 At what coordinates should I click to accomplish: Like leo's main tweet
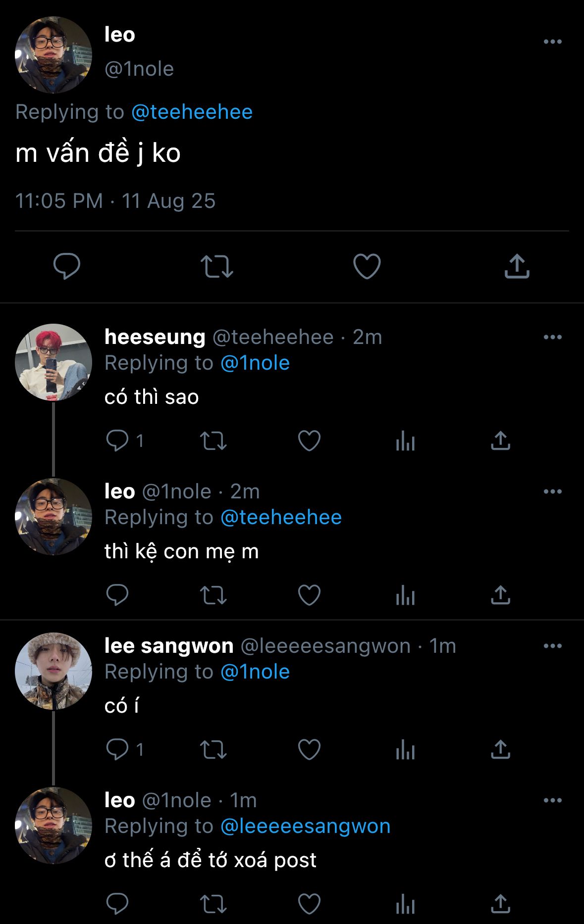click(367, 266)
